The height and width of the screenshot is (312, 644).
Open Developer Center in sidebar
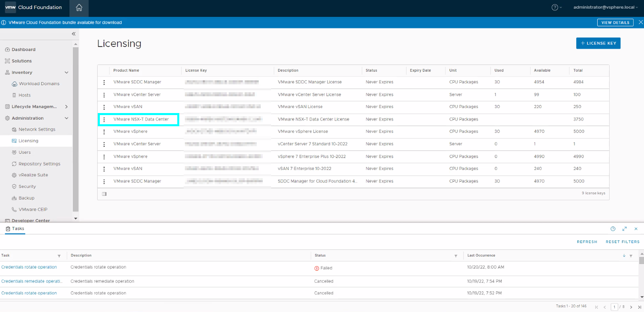31,221
